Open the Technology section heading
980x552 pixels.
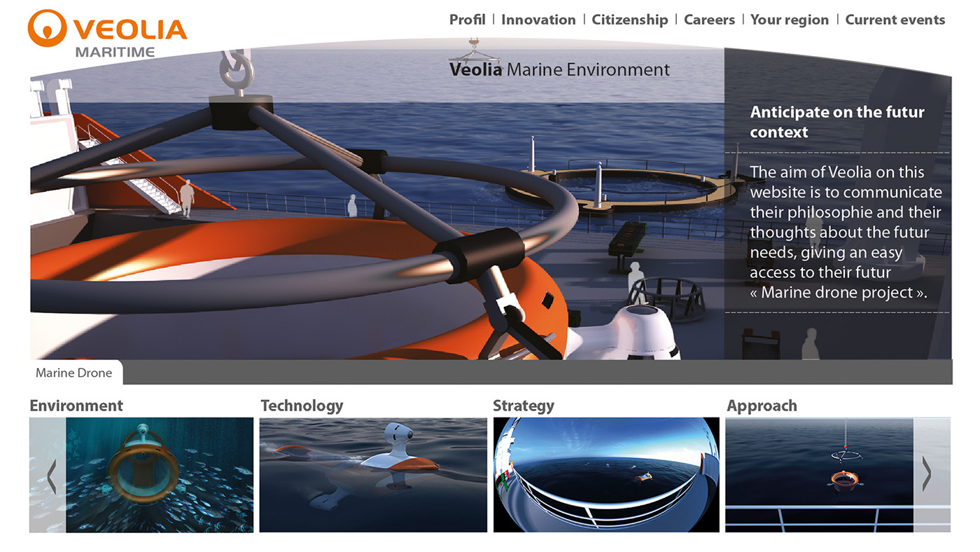click(302, 406)
